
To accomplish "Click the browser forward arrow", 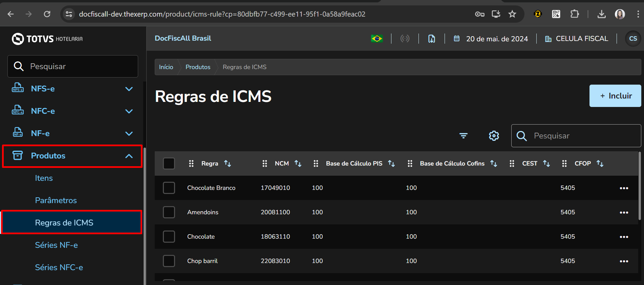I will (x=29, y=14).
